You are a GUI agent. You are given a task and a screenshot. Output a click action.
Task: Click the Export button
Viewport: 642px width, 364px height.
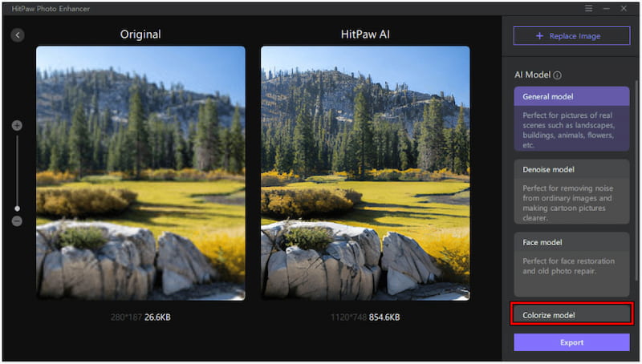571,342
